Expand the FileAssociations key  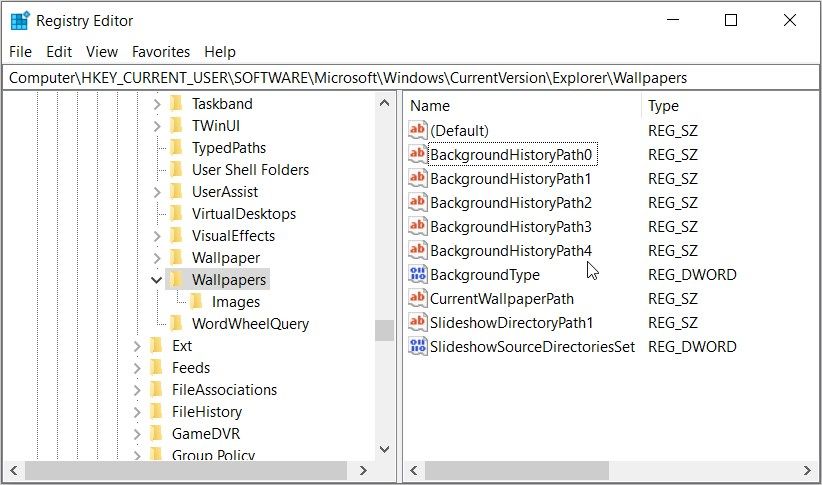point(137,390)
